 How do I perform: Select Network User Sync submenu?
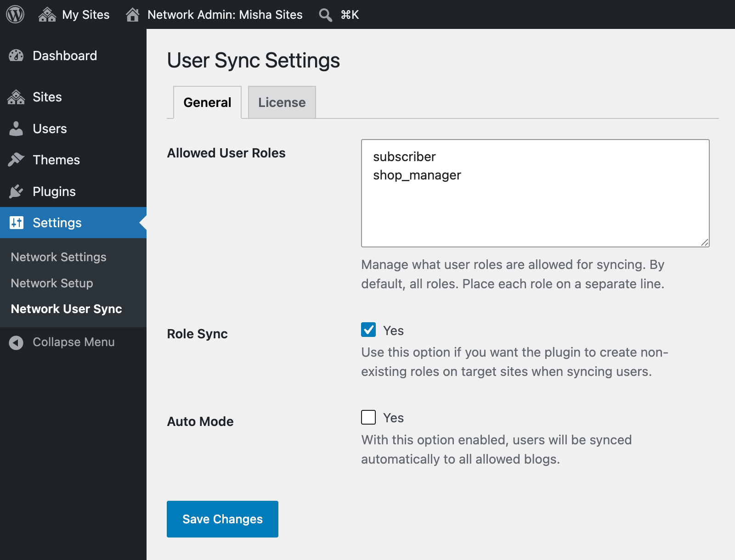(x=67, y=309)
